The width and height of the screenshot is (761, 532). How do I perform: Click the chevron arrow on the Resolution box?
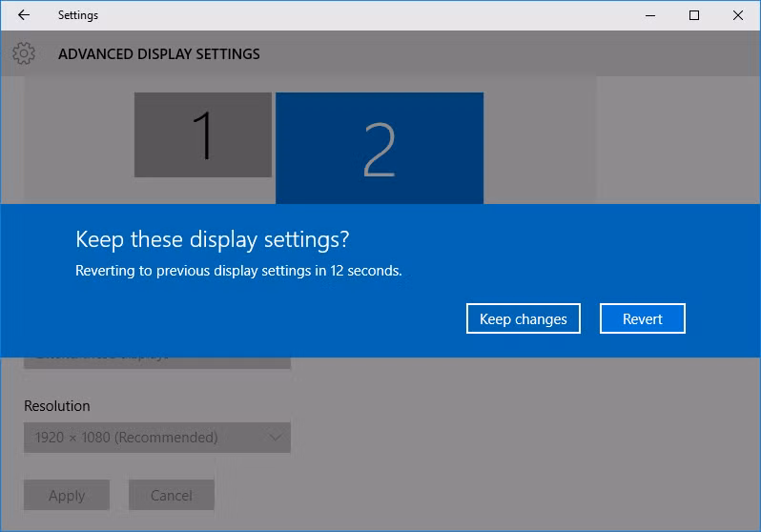click(275, 438)
